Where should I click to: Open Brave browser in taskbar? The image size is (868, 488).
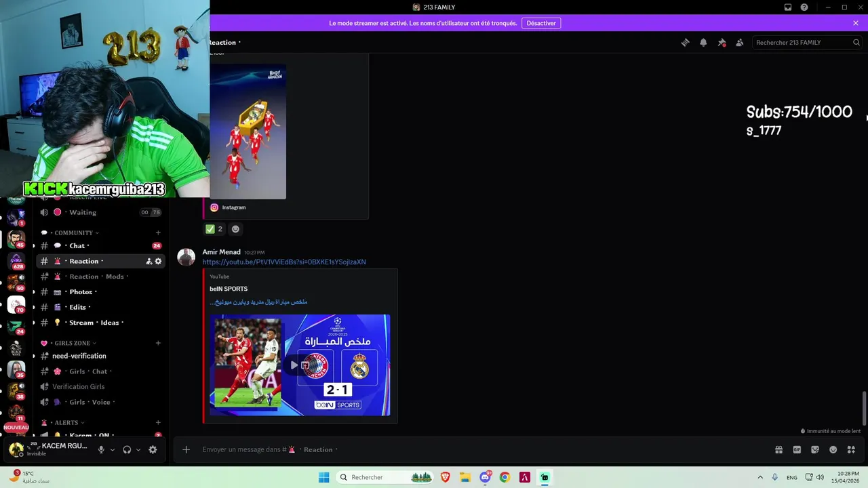point(446,477)
